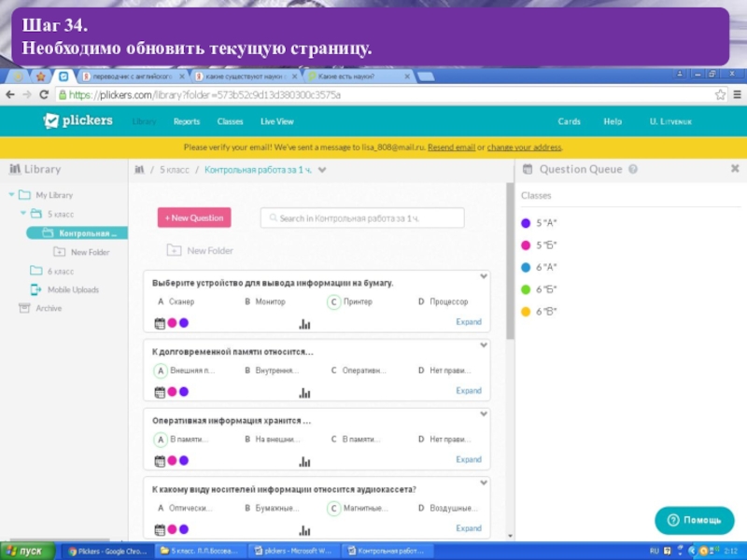The image size is (747, 560).
Task: Select answer B Монитор
Action: click(x=265, y=301)
